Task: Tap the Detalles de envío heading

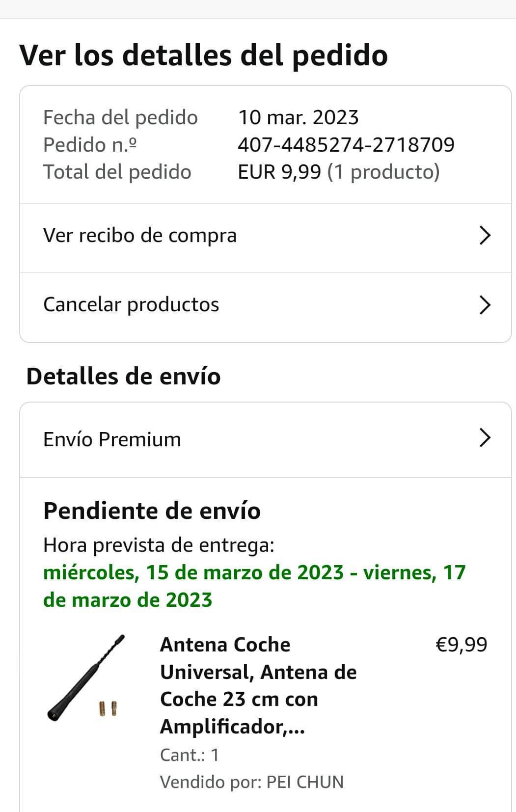Action: click(x=123, y=377)
